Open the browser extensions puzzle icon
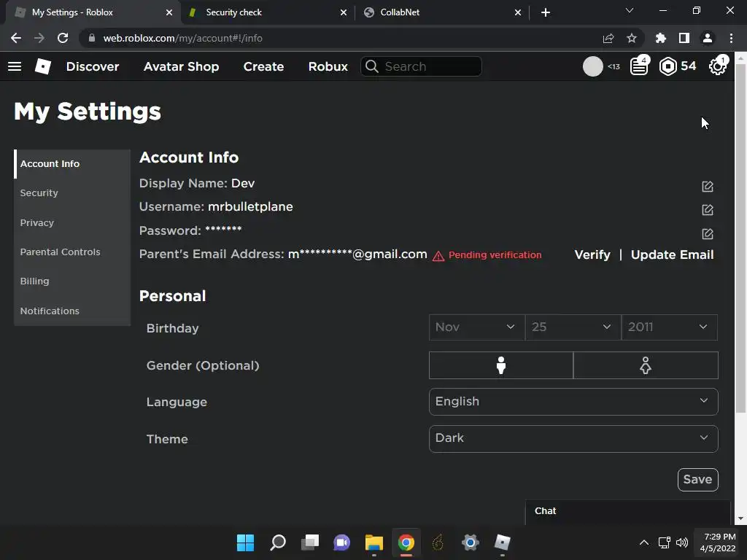The height and width of the screenshot is (560, 747). point(661,38)
